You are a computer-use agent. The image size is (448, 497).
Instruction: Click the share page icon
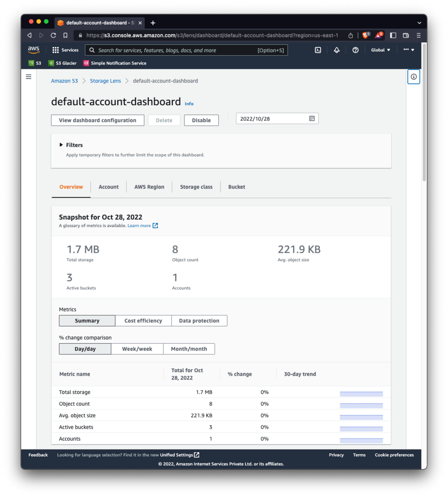click(x=351, y=35)
